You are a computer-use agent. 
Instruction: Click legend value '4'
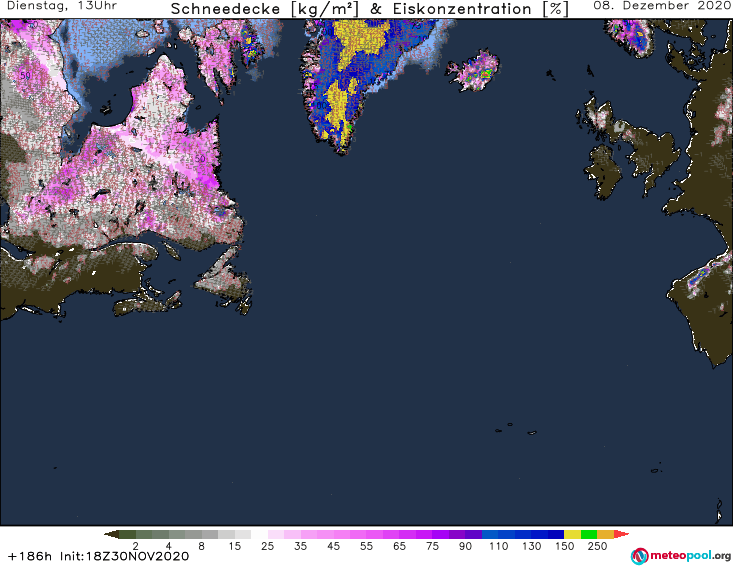tap(169, 546)
